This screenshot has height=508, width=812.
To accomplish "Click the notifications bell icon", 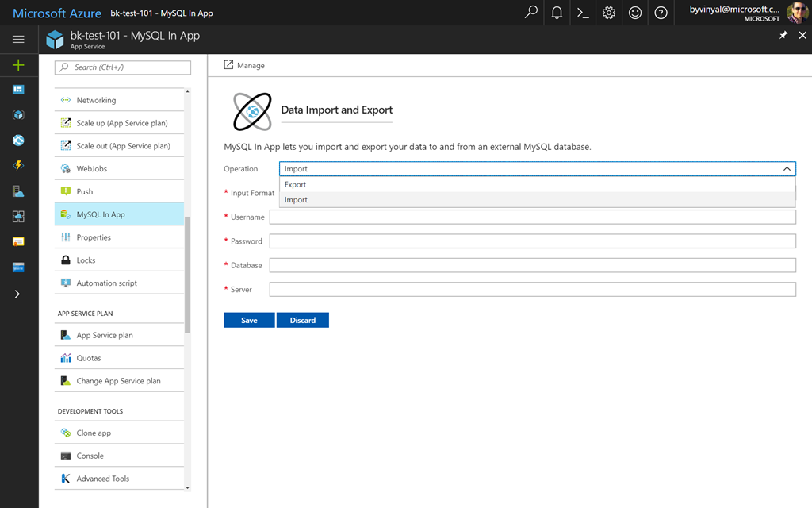I will click(x=557, y=13).
